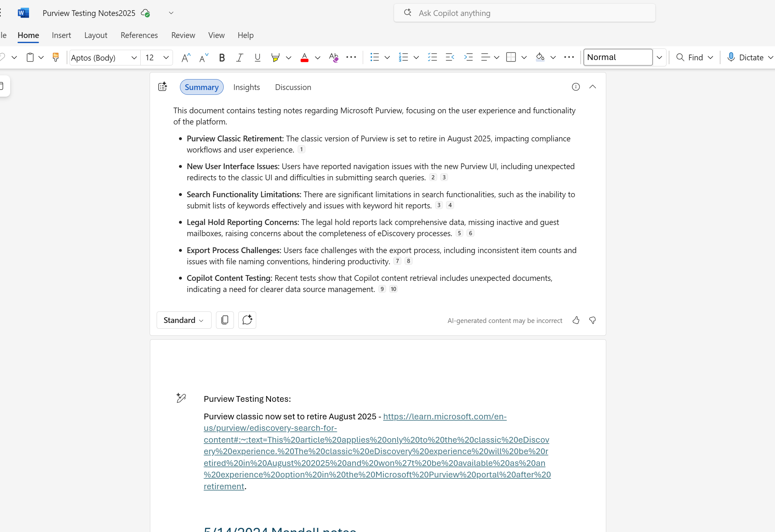
Task: Click the thumbs up feedback icon
Action: pos(576,320)
